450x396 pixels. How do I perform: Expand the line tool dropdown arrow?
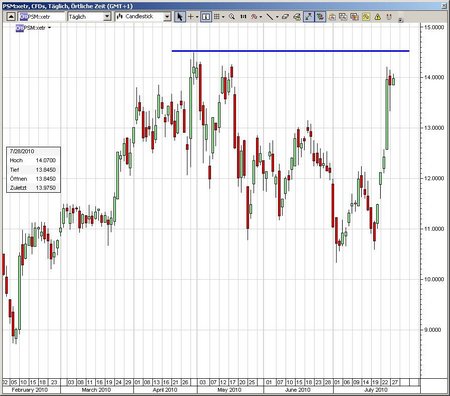pos(277,17)
